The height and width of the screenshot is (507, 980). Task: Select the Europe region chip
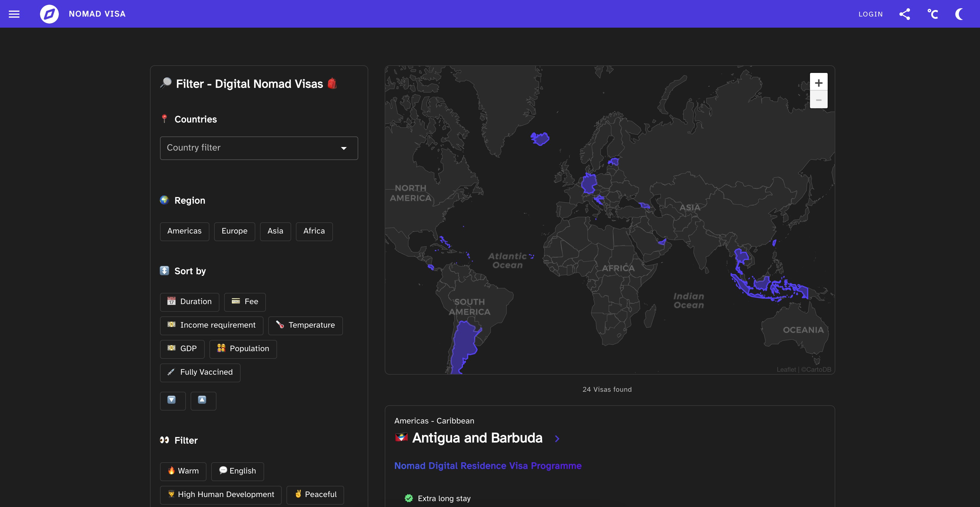point(234,231)
